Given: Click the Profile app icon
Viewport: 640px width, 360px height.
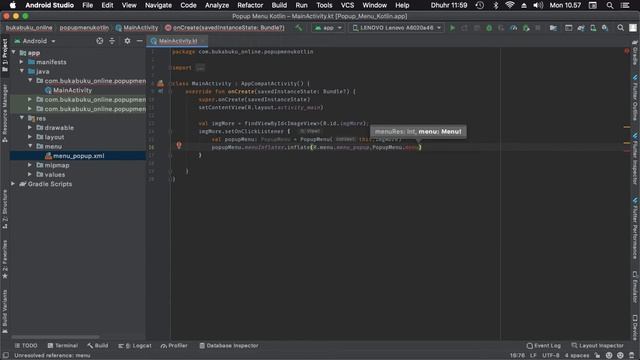Looking at the screenshot, I should tap(513, 28).
